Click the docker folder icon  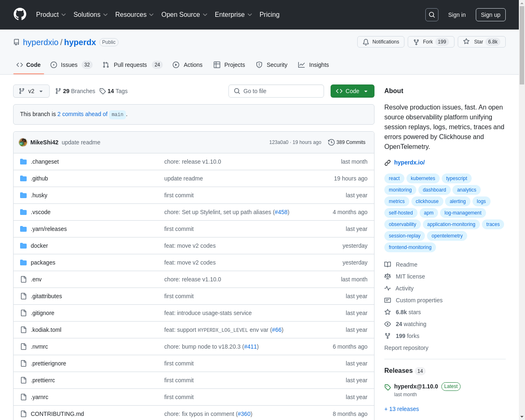tap(23, 246)
